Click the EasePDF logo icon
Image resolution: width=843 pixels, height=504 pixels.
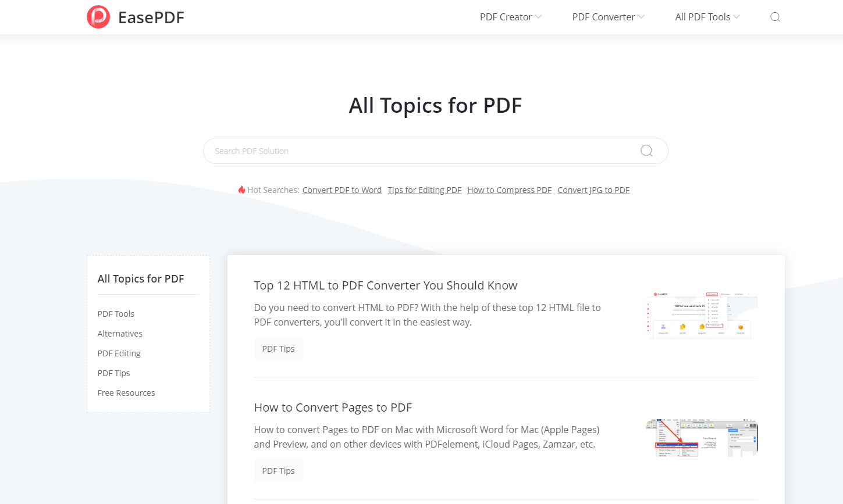(x=98, y=17)
